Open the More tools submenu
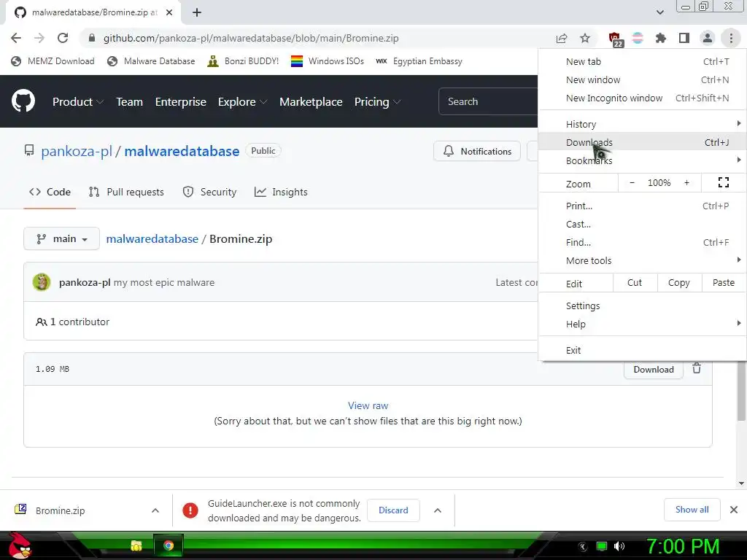The image size is (747, 560). coord(642,260)
